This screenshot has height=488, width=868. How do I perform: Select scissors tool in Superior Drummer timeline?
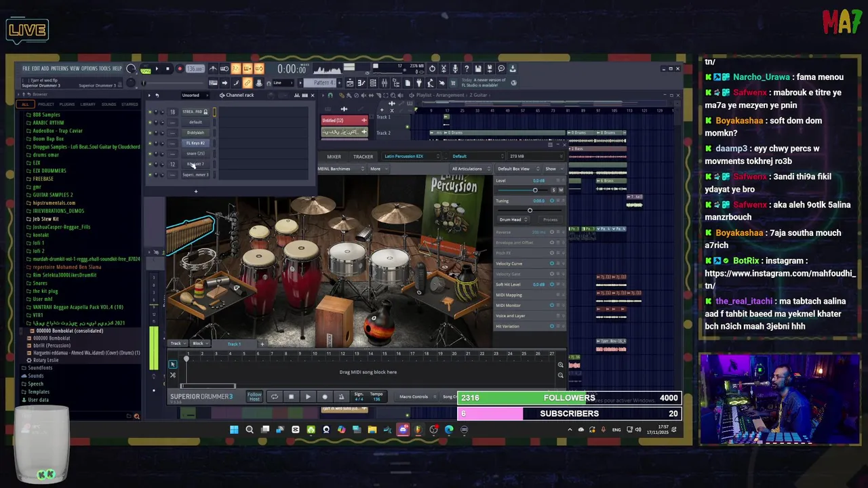(172, 375)
